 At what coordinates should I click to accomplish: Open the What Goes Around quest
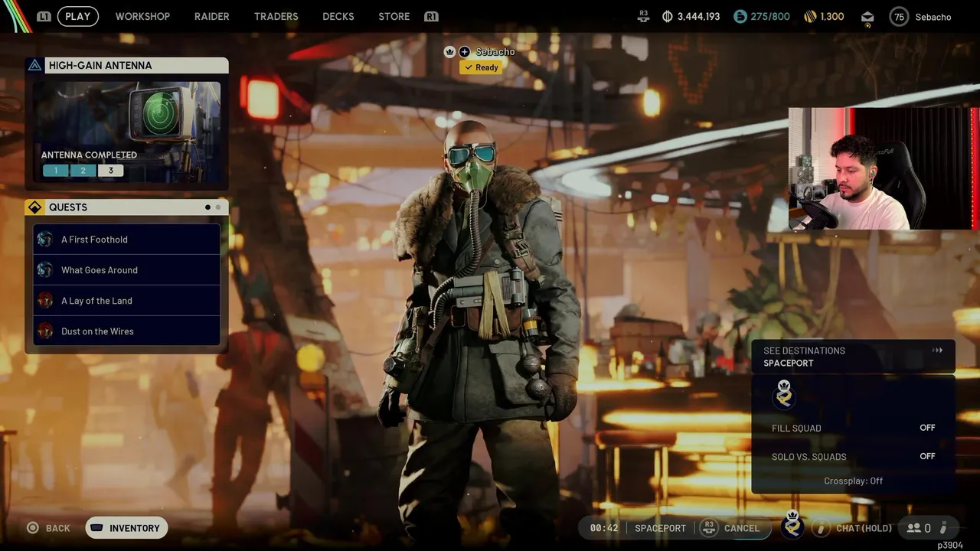pos(127,270)
